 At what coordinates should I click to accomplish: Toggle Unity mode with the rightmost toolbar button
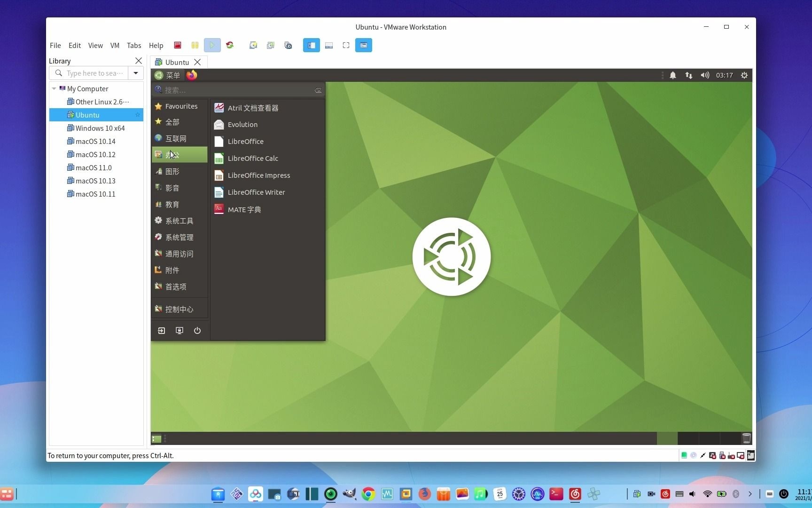(x=363, y=45)
